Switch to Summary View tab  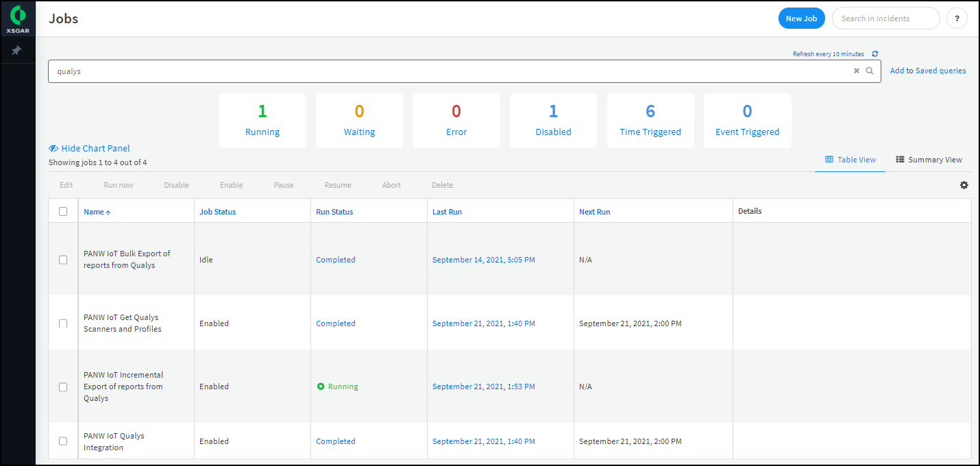click(x=929, y=160)
